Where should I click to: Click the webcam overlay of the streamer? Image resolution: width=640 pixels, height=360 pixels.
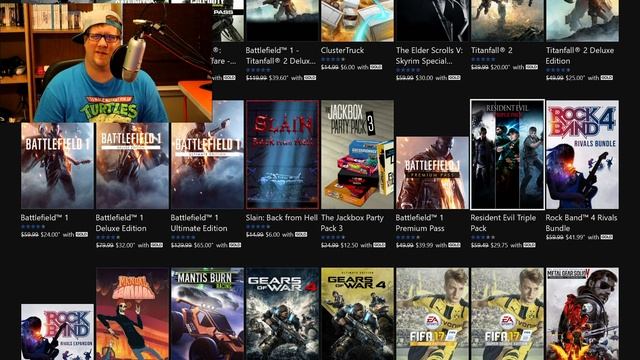(x=106, y=63)
